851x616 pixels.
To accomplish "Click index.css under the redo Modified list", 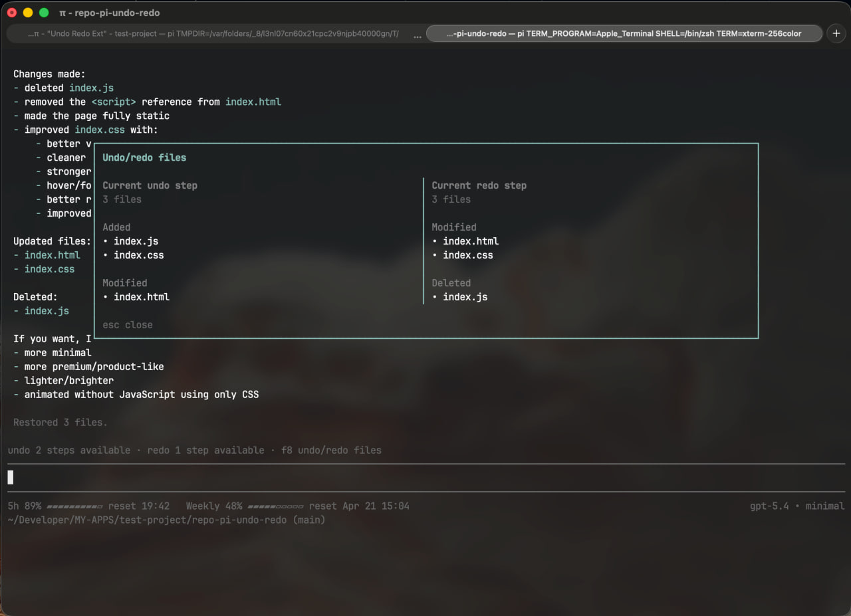I will point(468,255).
